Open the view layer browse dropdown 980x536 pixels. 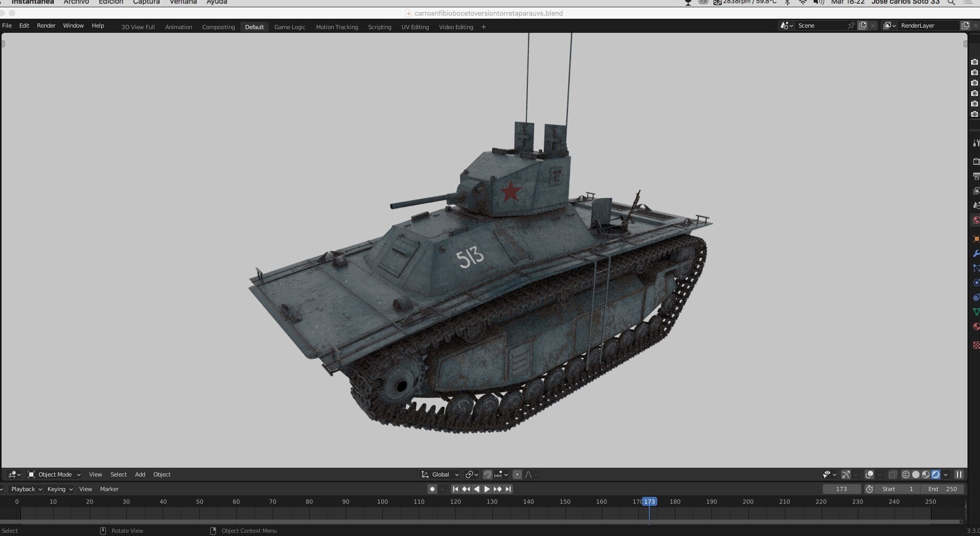tap(889, 25)
